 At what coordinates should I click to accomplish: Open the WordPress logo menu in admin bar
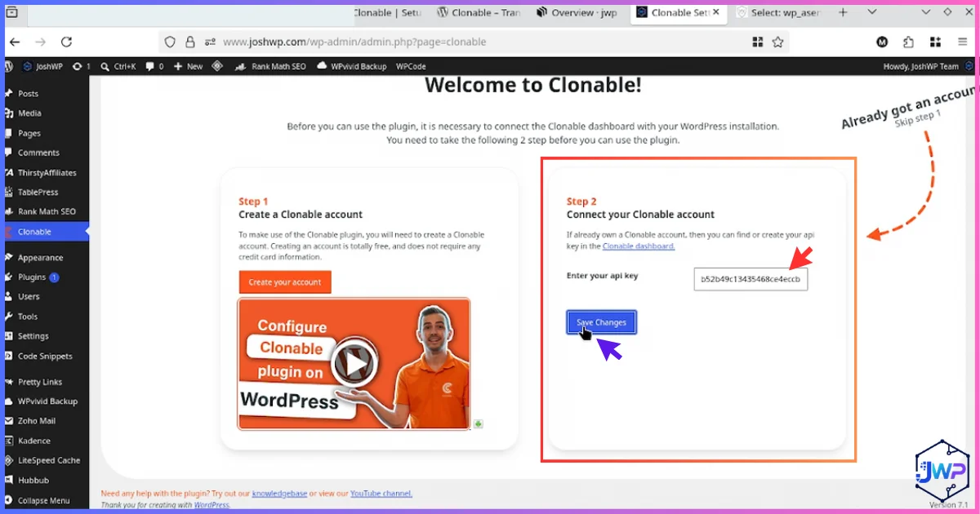8,66
